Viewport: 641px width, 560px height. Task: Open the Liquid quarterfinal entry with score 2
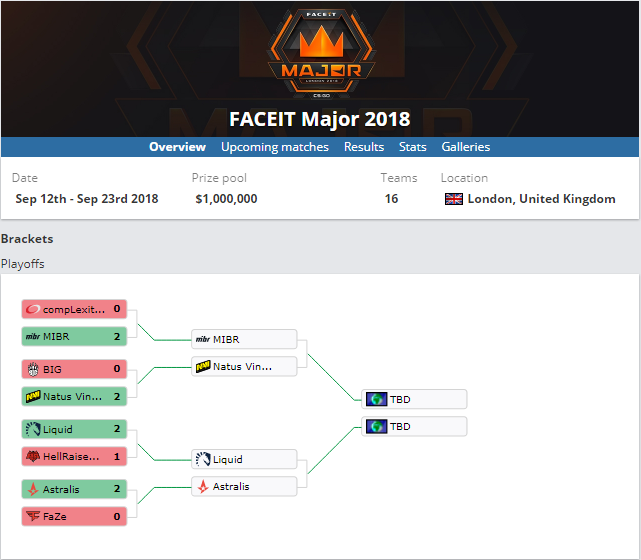[74, 429]
